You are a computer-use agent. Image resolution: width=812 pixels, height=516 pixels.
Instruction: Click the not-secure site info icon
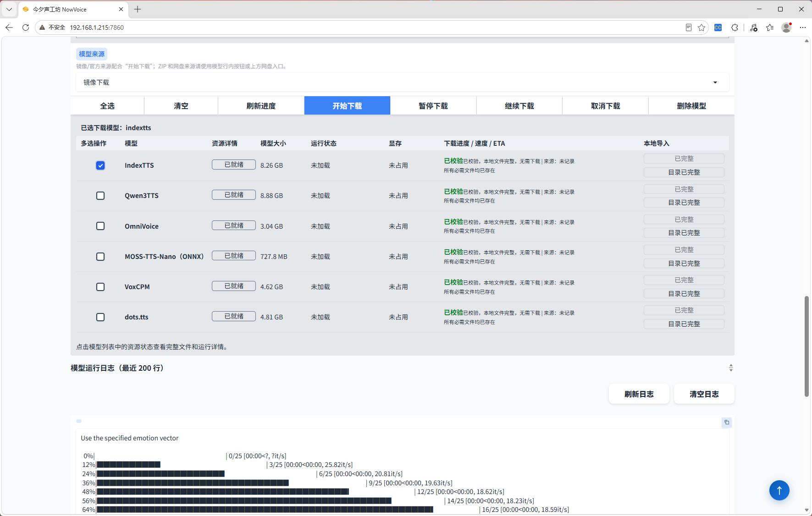42,27
